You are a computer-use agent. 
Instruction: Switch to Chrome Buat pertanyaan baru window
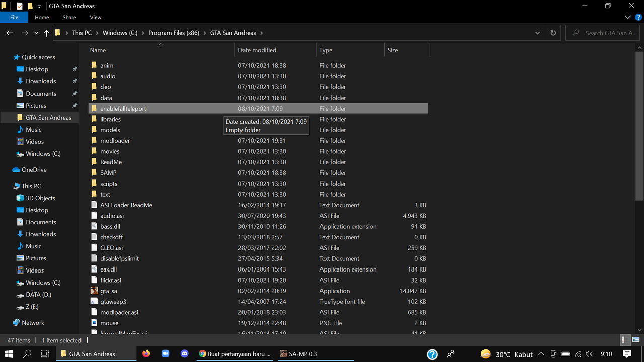[234, 354]
